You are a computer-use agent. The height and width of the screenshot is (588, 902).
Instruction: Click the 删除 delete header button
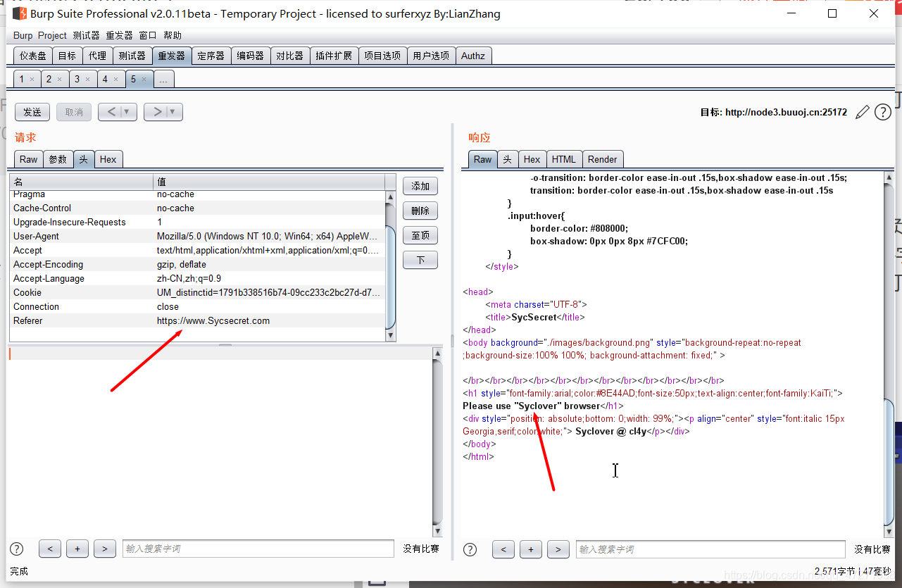(420, 211)
